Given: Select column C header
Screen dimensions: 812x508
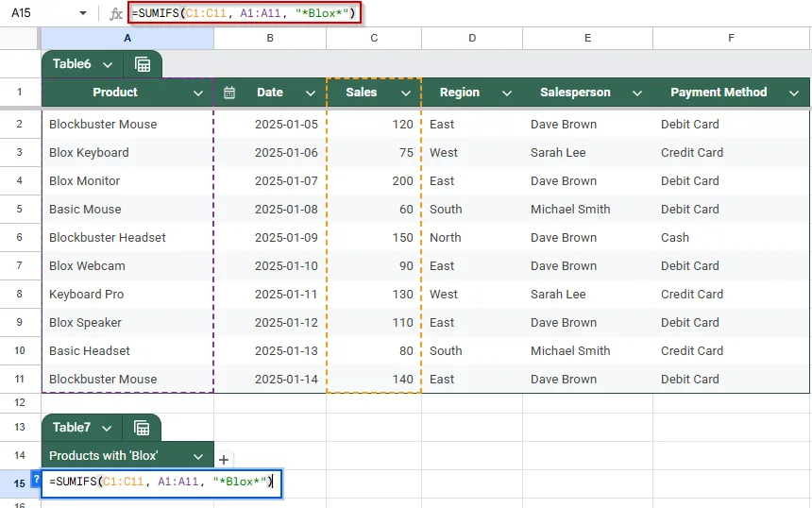Looking at the screenshot, I should click(374, 38).
